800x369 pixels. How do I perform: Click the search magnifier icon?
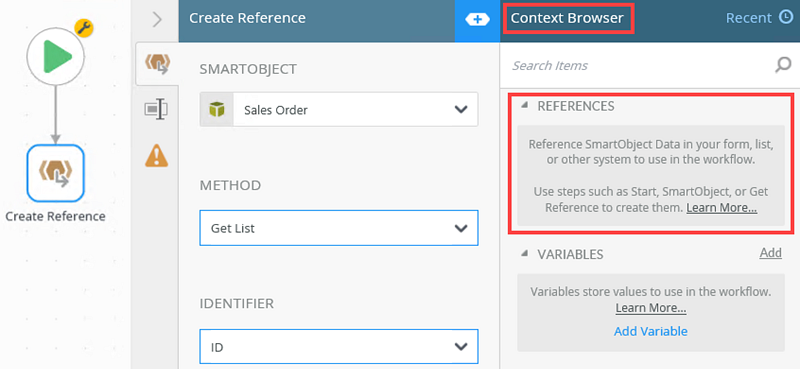(783, 65)
